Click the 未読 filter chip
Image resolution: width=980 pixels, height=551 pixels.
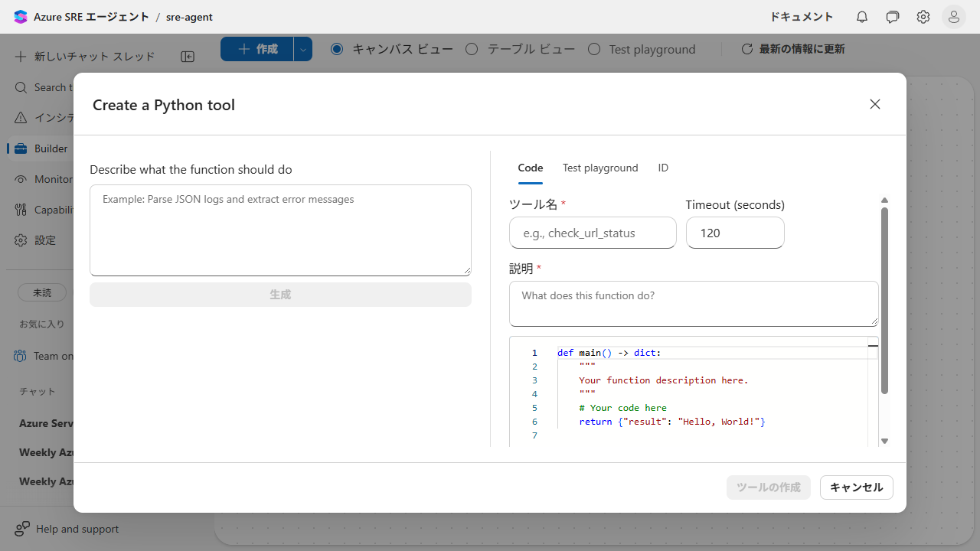point(42,292)
